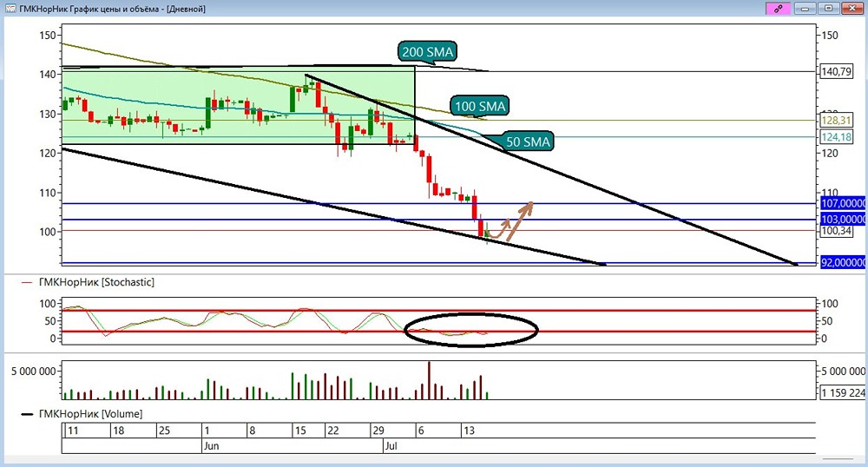Click the chart window icon in title bar
Viewport: 868px width, 467px height.
(10, 9)
